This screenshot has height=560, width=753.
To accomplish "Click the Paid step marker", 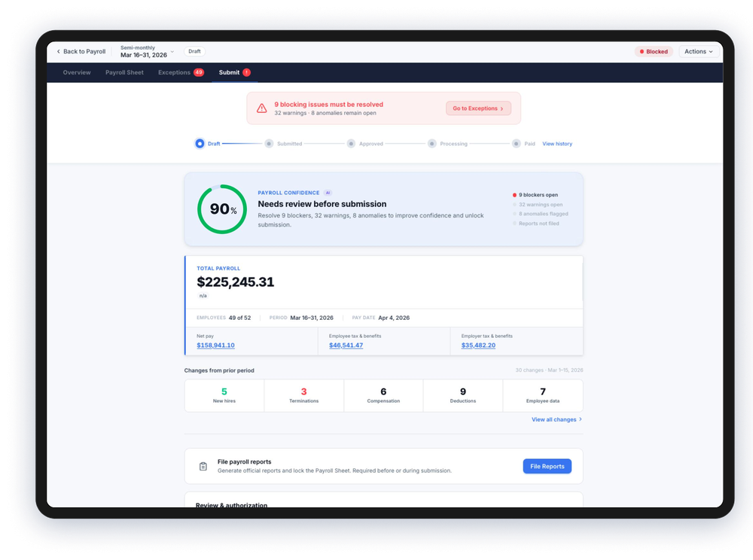I will (x=517, y=144).
